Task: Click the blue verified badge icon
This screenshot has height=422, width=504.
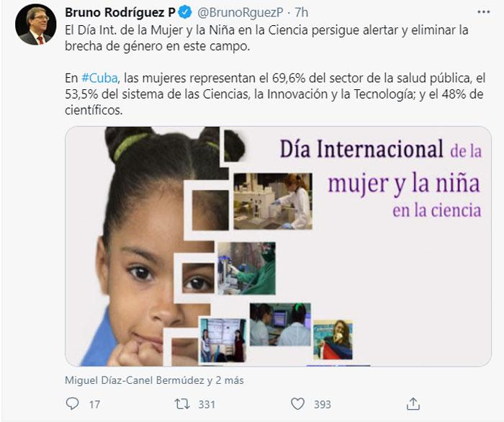Action: pos(185,12)
